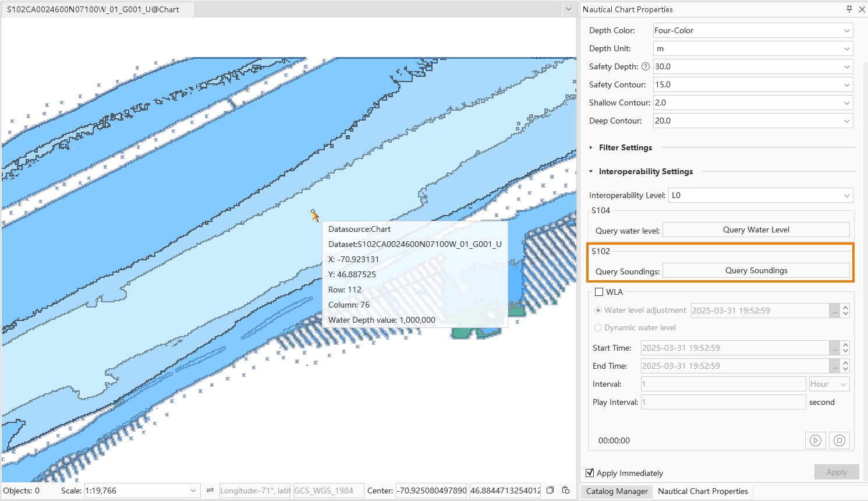Click the Query Water Level button
868x501 pixels.
tap(756, 230)
